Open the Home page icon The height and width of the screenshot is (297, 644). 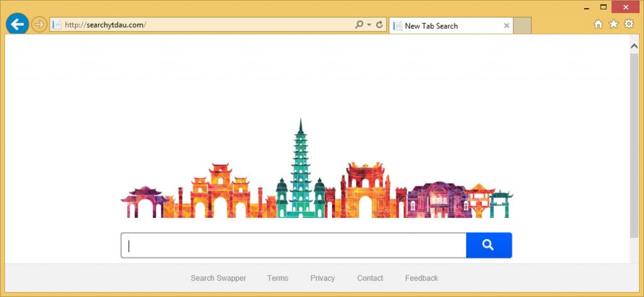598,24
